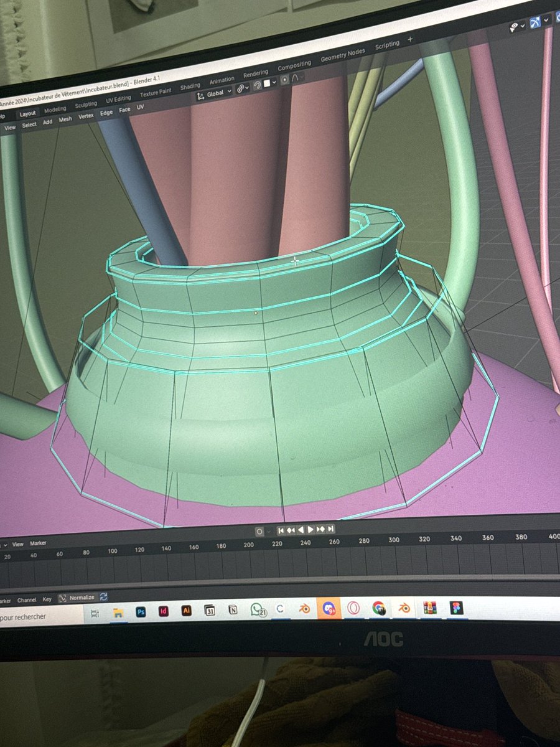Click the auto normalization refresh icon

click(103, 596)
